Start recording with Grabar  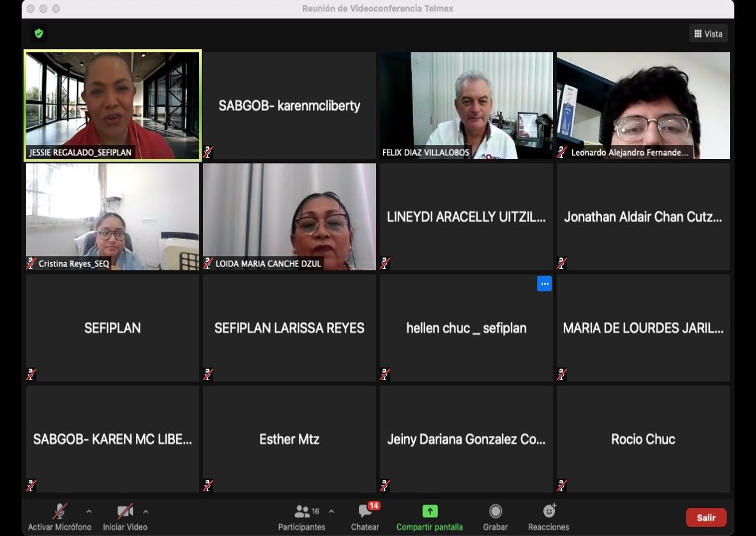[495, 517]
